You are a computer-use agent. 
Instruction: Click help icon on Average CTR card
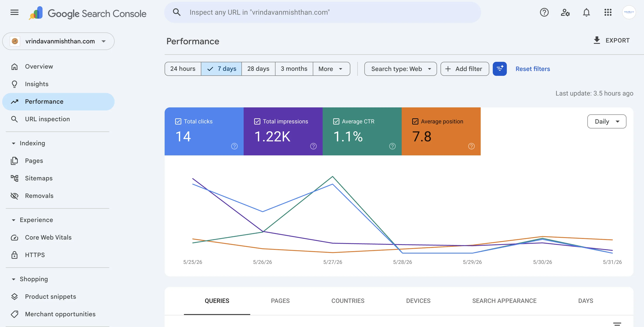[392, 146]
